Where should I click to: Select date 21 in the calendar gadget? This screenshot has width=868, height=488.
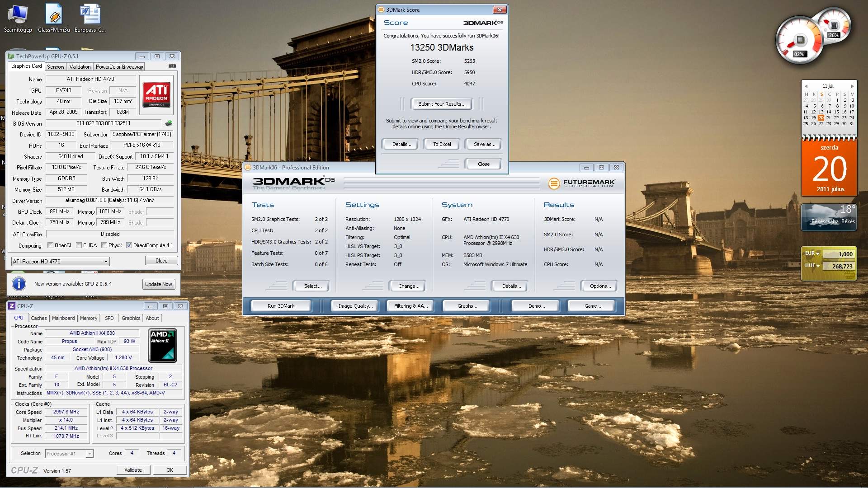point(829,117)
